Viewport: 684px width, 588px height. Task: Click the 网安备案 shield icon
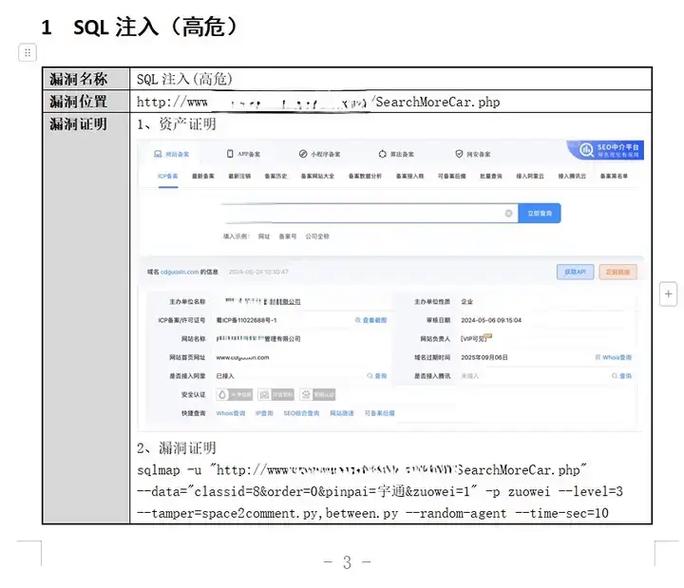click(x=459, y=154)
